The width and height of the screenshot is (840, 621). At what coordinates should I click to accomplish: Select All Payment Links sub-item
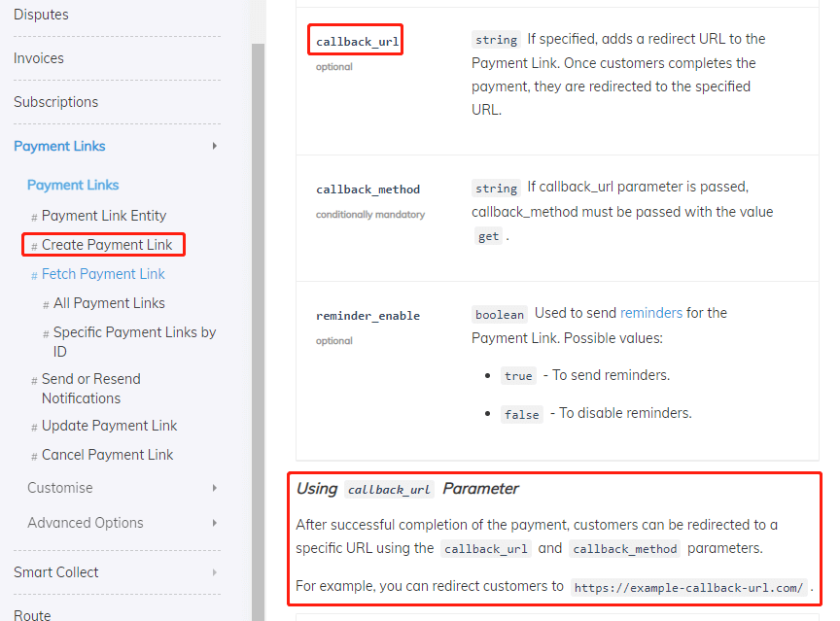coord(109,303)
